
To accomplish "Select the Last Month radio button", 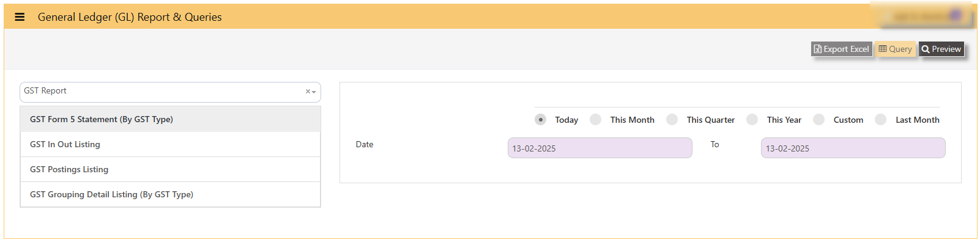I will click(880, 119).
